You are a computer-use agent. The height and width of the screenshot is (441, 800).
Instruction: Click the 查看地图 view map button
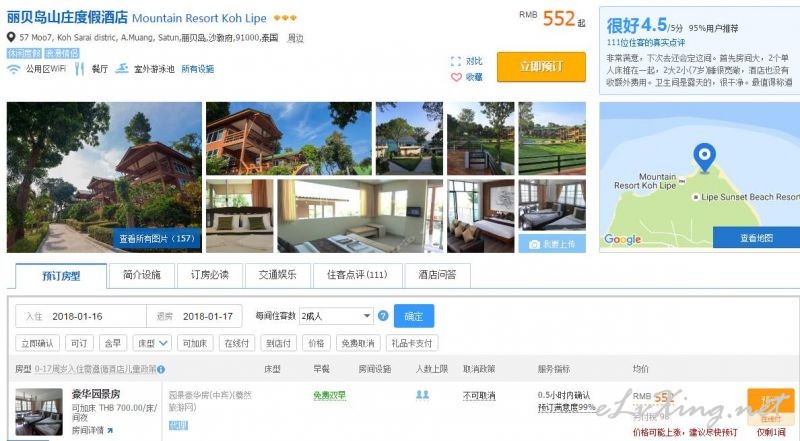click(756, 238)
